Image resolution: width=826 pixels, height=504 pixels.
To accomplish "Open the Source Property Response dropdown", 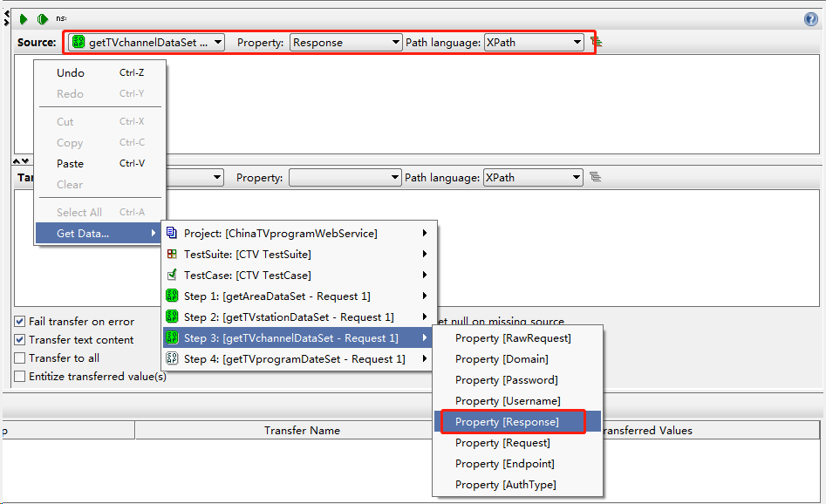I will pyautogui.click(x=345, y=42).
